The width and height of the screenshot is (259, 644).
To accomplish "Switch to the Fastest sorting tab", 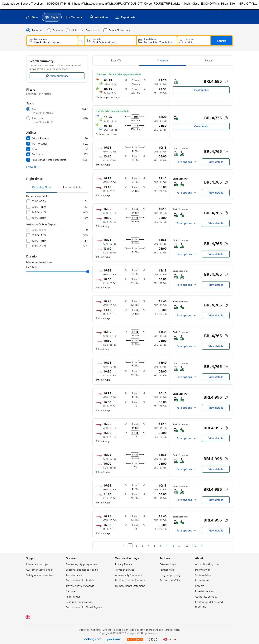I will coord(209,60).
